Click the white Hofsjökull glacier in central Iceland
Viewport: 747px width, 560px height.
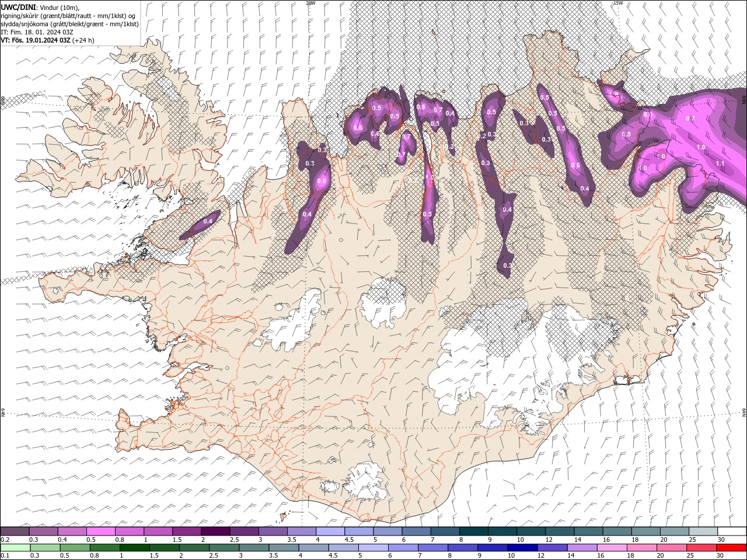pos(383,302)
